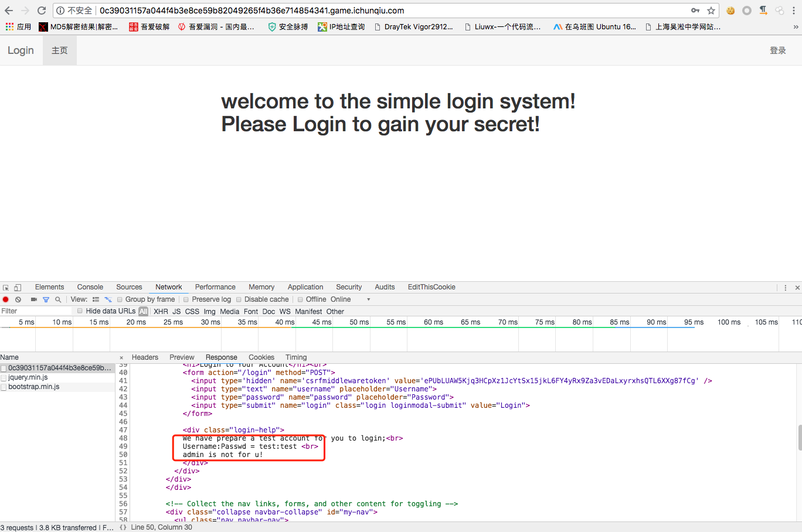Open the Chrome three-dot menu
Image resolution: width=802 pixels, height=532 pixels.
point(794,11)
